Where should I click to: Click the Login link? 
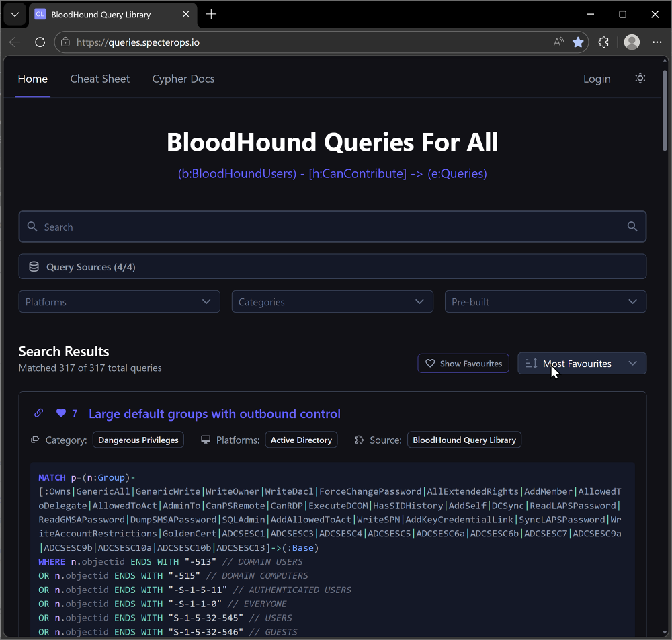(597, 79)
